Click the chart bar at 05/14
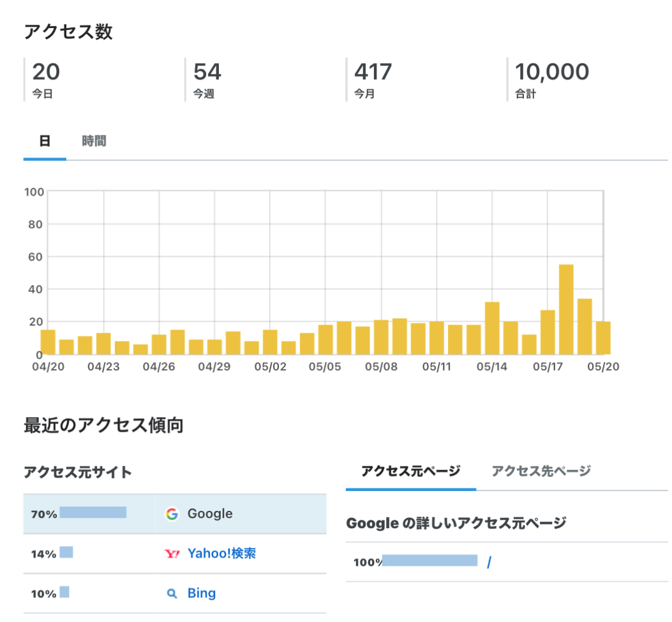672x622 pixels. (492, 328)
